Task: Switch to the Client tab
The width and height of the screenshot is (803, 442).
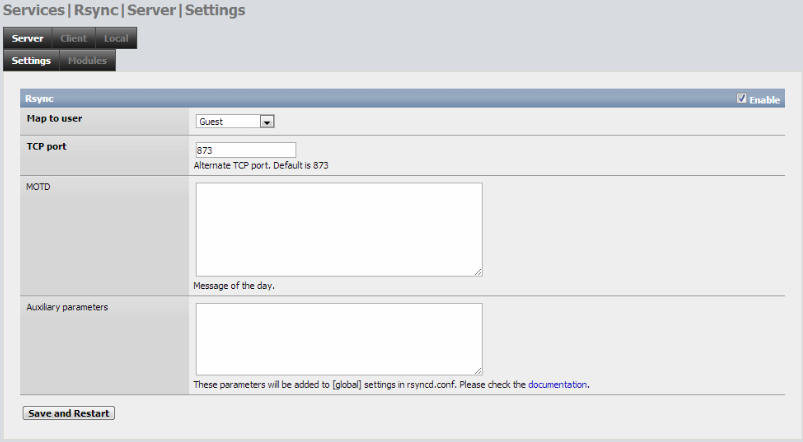Action: (x=73, y=38)
